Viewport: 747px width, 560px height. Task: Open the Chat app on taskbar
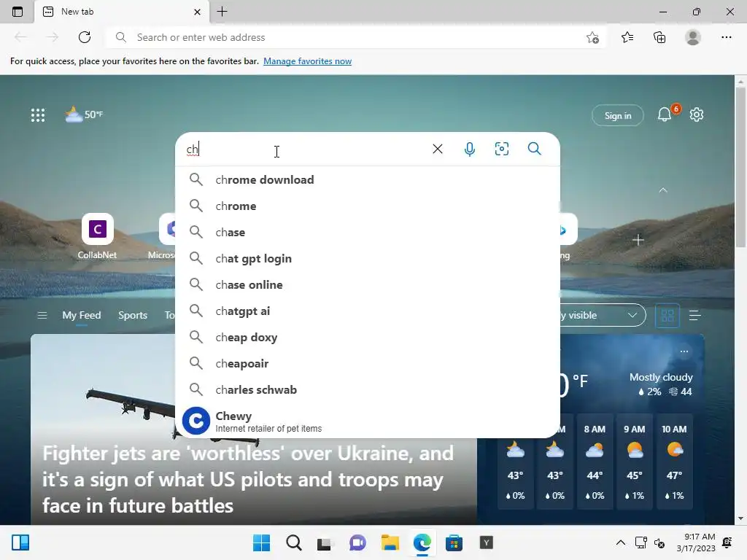click(357, 542)
